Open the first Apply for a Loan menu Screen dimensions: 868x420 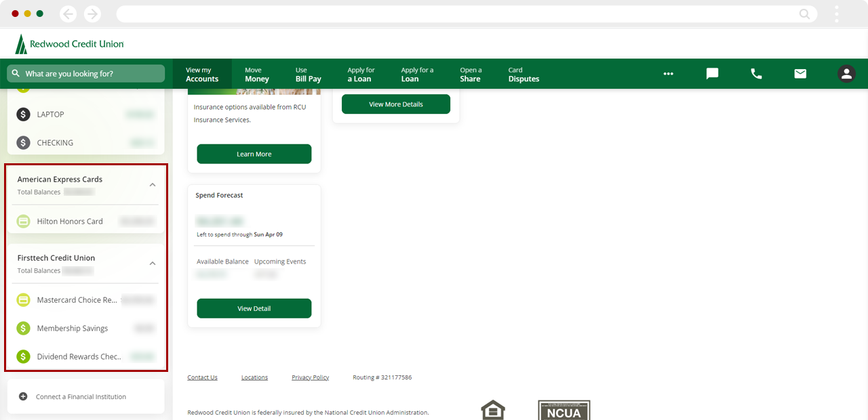(361, 74)
